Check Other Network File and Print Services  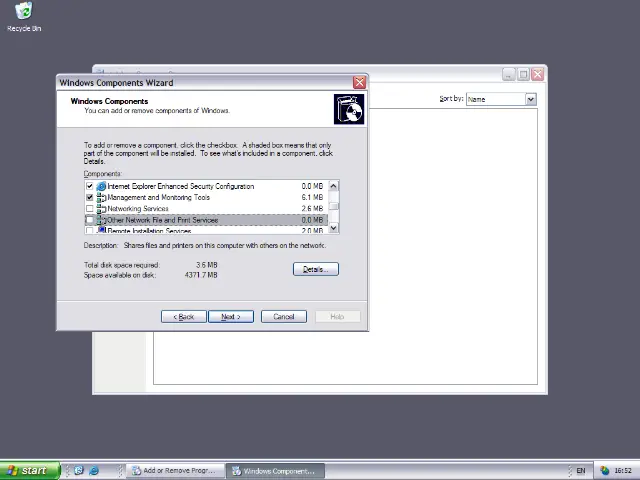pyautogui.click(x=89, y=220)
